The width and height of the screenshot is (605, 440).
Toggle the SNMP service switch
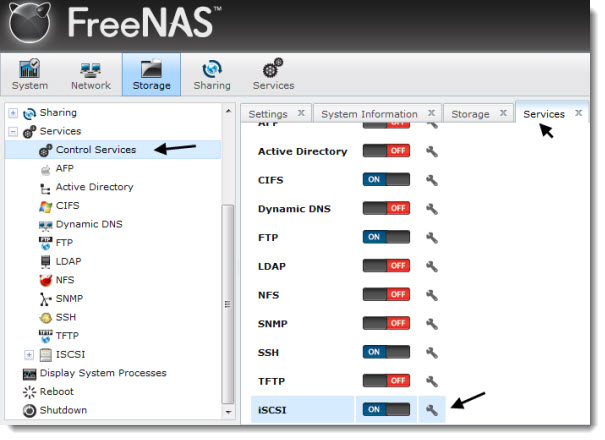(386, 323)
